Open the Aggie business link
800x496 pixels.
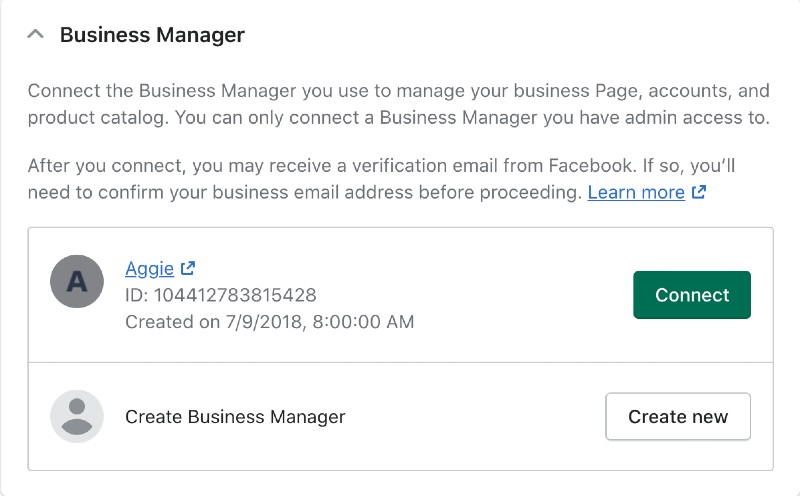click(x=149, y=268)
